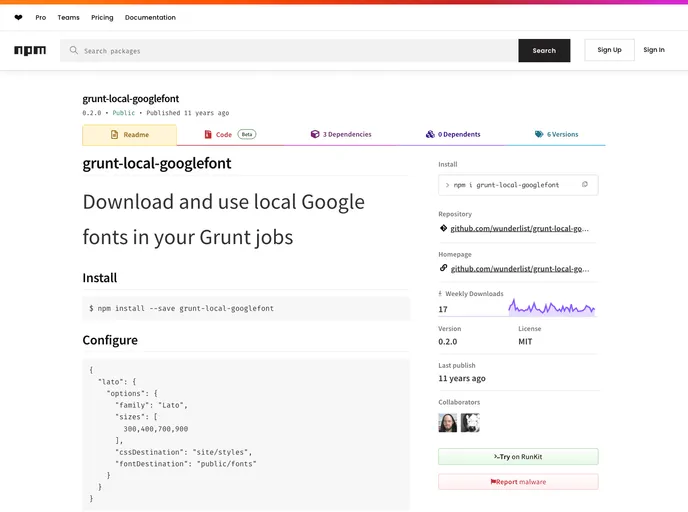Open the Repository GitHub link

pyautogui.click(x=520, y=229)
